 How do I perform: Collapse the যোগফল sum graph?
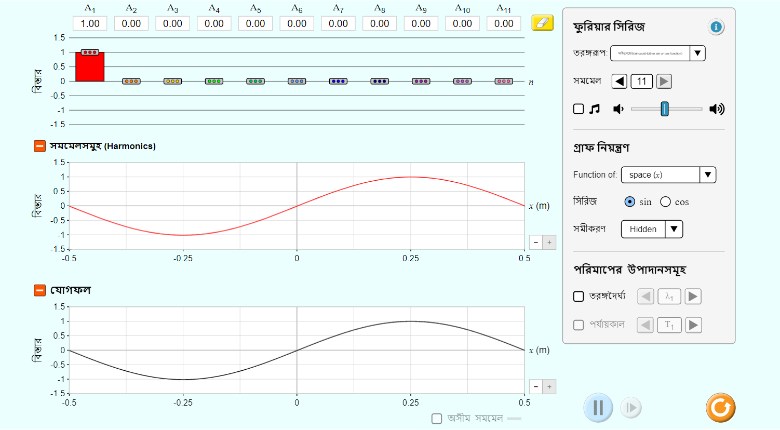click(40, 290)
